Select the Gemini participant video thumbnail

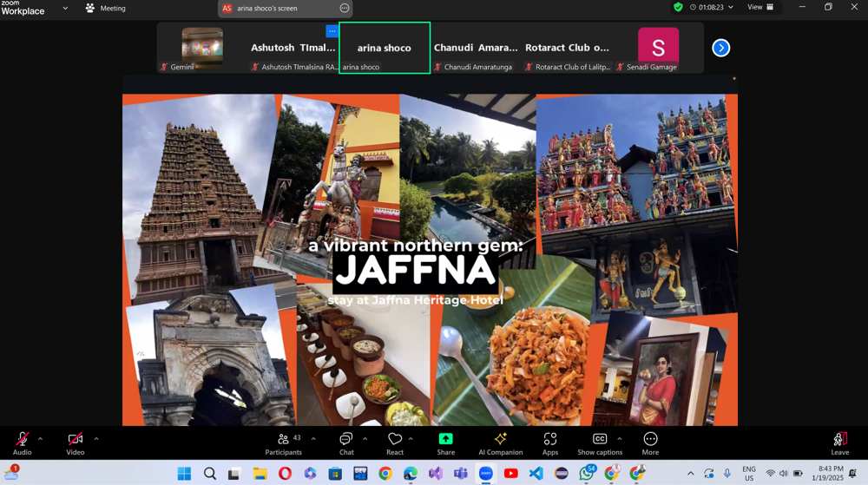pos(202,48)
